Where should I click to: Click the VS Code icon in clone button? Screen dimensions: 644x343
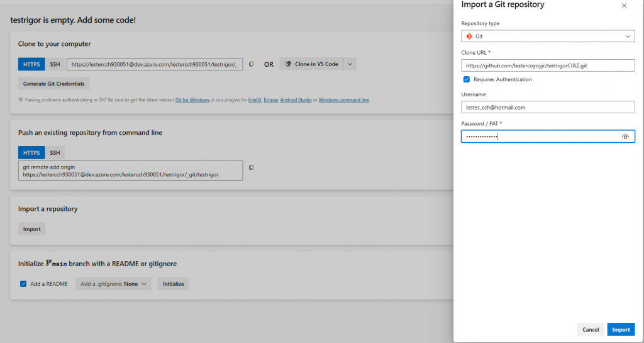click(288, 64)
